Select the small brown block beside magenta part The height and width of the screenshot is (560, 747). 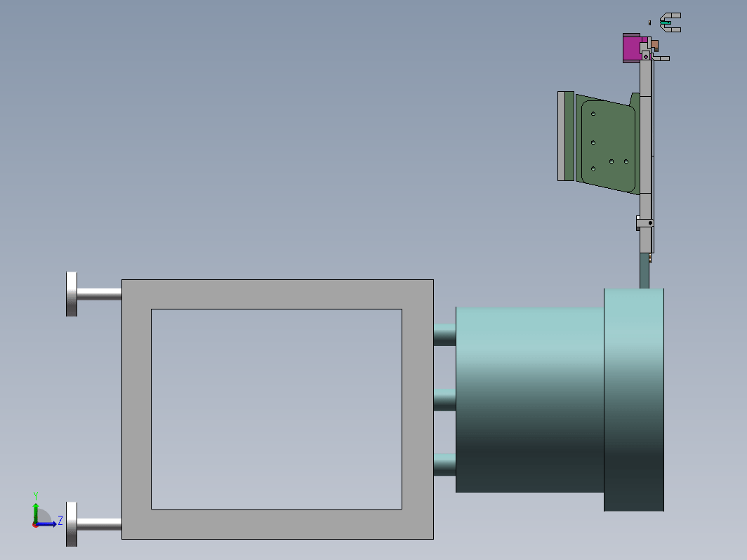(x=654, y=45)
